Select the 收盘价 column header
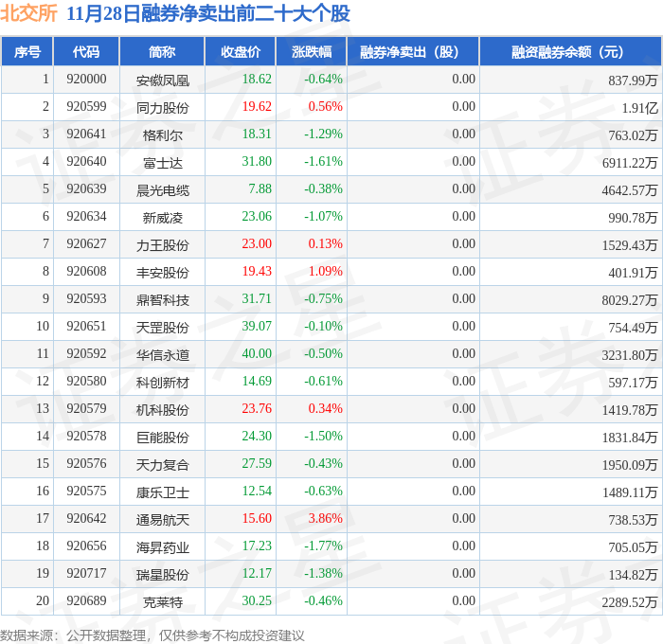 click(241, 51)
